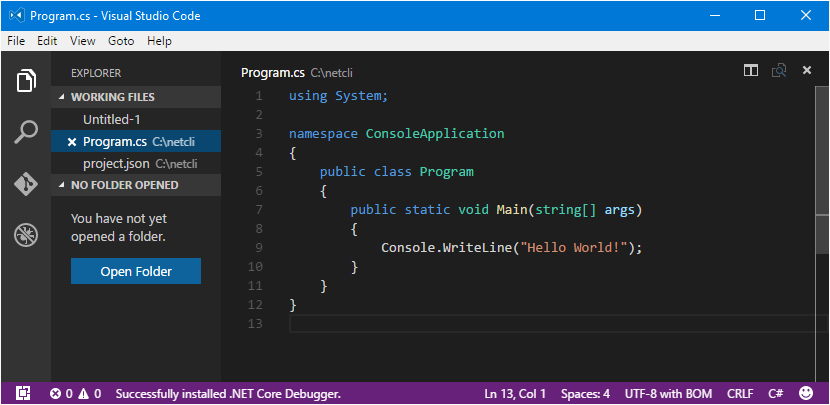Click 'namespace ConsoleApplication' code line
The width and height of the screenshot is (830, 405).
coord(396,133)
